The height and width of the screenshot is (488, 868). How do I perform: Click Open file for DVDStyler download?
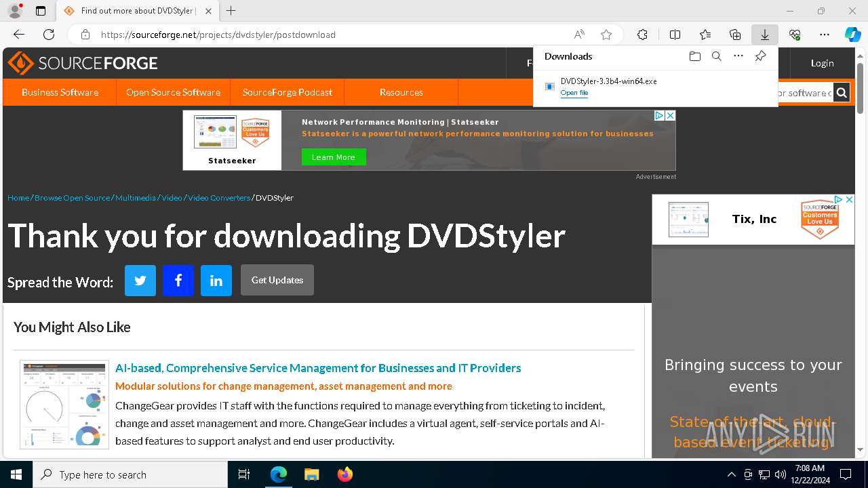click(574, 93)
